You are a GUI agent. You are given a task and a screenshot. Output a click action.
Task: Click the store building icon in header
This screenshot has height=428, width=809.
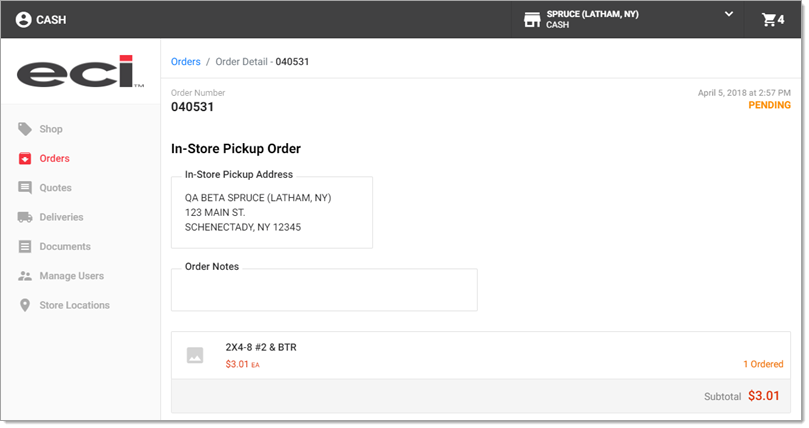[532, 20]
